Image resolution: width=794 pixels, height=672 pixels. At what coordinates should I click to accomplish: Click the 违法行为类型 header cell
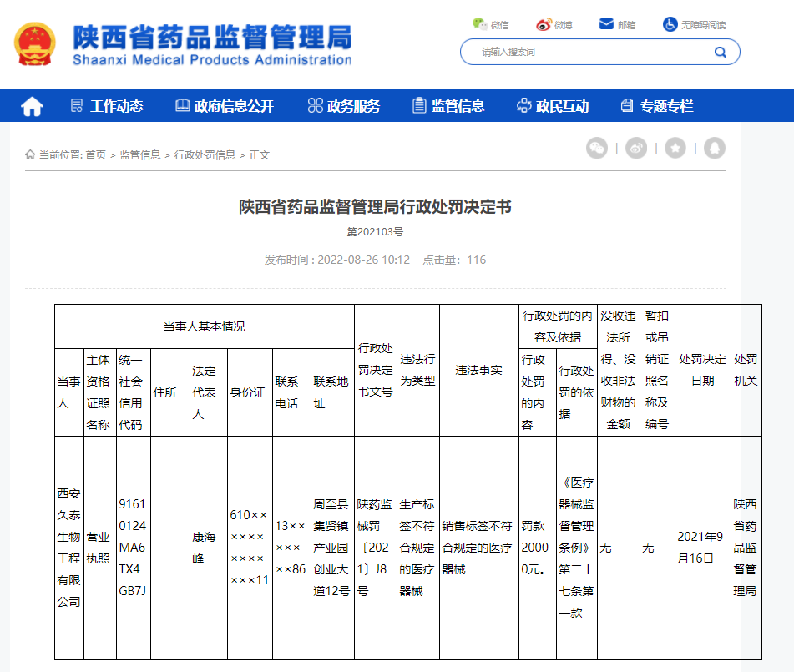point(417,370)
